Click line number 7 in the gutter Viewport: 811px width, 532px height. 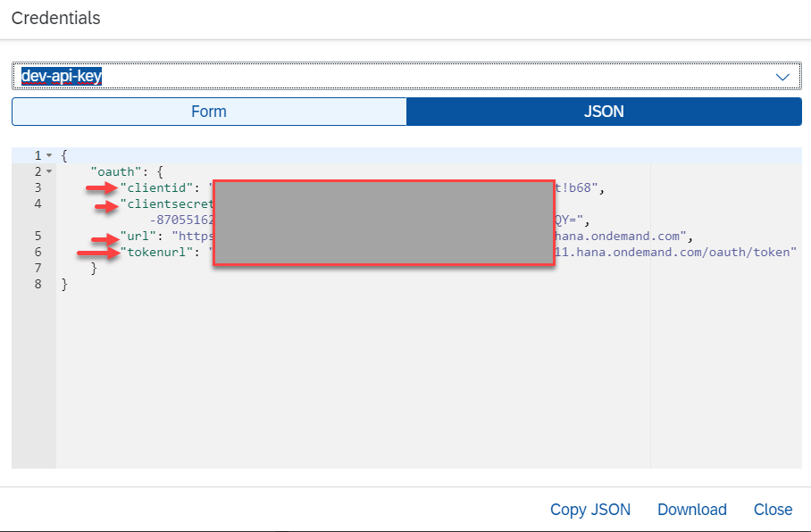[38, 269]
